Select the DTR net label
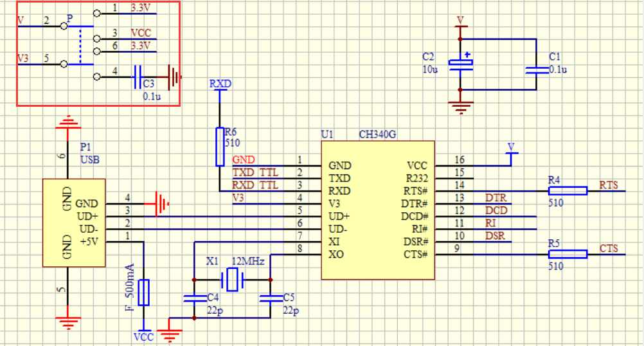Image resolution: width=644 pixels, height=346 pixels. pyautogui.click(x=496, y=197)
